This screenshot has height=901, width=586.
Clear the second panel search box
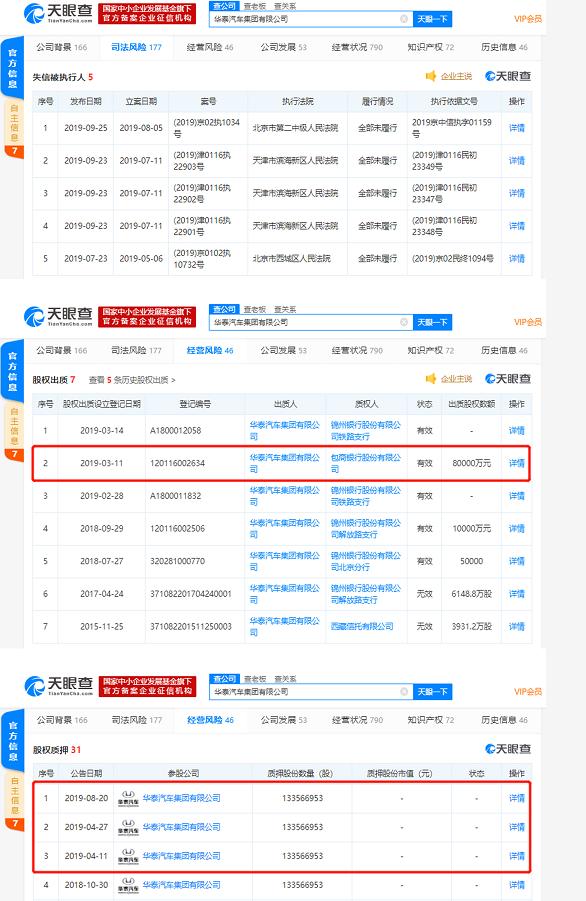click(x=404, y=322)
